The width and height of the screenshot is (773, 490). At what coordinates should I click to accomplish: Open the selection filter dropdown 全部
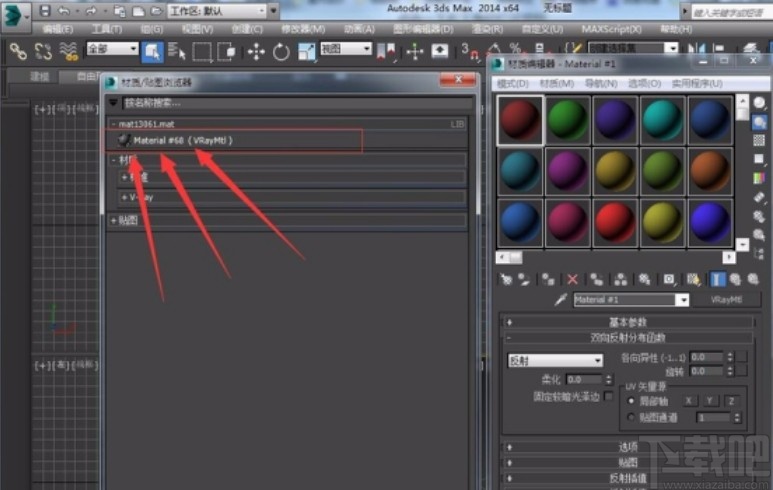point(112,48)
